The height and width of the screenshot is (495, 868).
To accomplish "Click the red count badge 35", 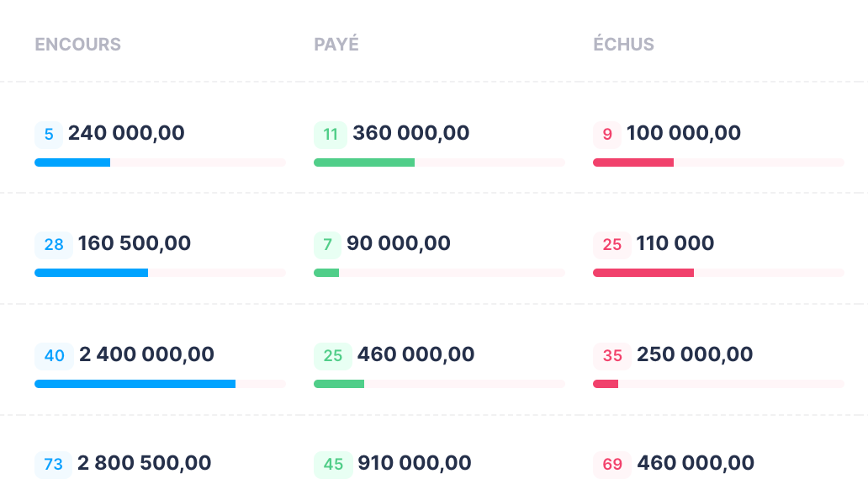I will (612, 356).
